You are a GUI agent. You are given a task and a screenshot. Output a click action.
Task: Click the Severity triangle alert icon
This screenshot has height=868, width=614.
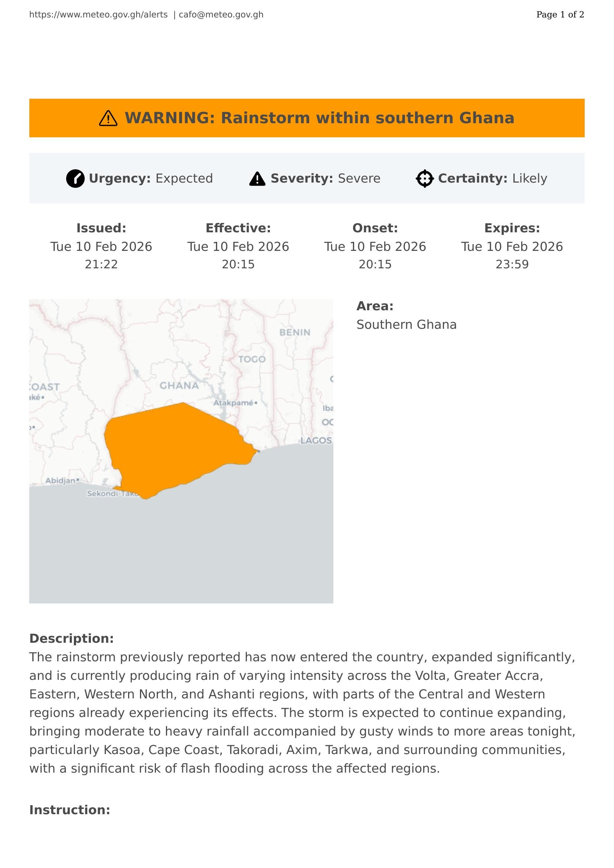(x=257, y=179)
